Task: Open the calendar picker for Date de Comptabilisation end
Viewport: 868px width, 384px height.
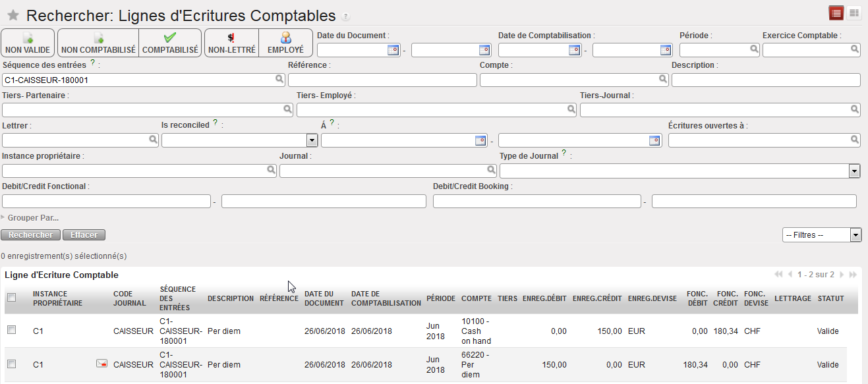Action: pos(665,50)
